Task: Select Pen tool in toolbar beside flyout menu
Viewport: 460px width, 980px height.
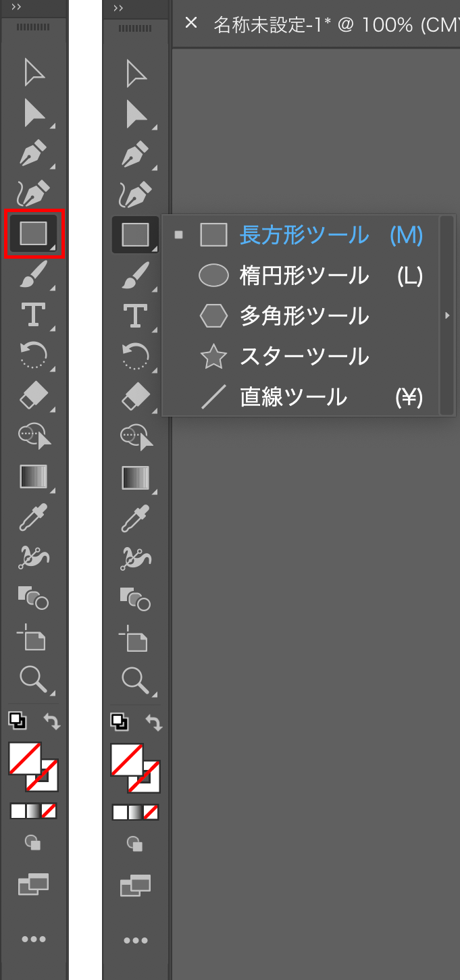Action: pos(136,154)
